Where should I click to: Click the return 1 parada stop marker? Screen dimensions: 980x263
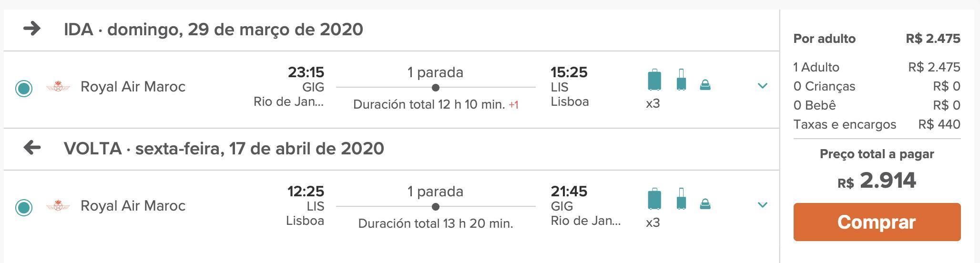click(435, 207)
